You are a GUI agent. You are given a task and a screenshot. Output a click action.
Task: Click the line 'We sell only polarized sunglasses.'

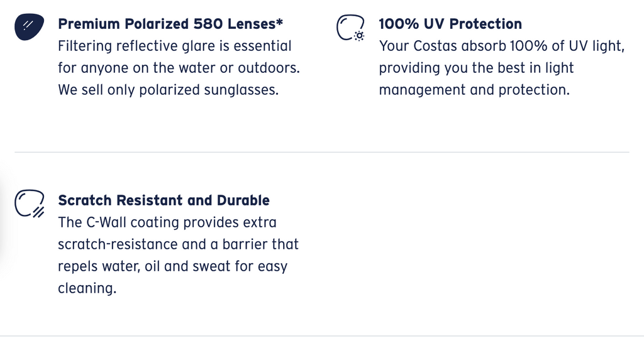(x=169, y=90)
